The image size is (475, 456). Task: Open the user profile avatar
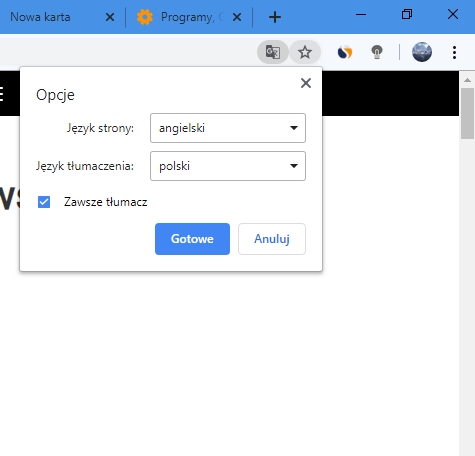click(422, 52)
